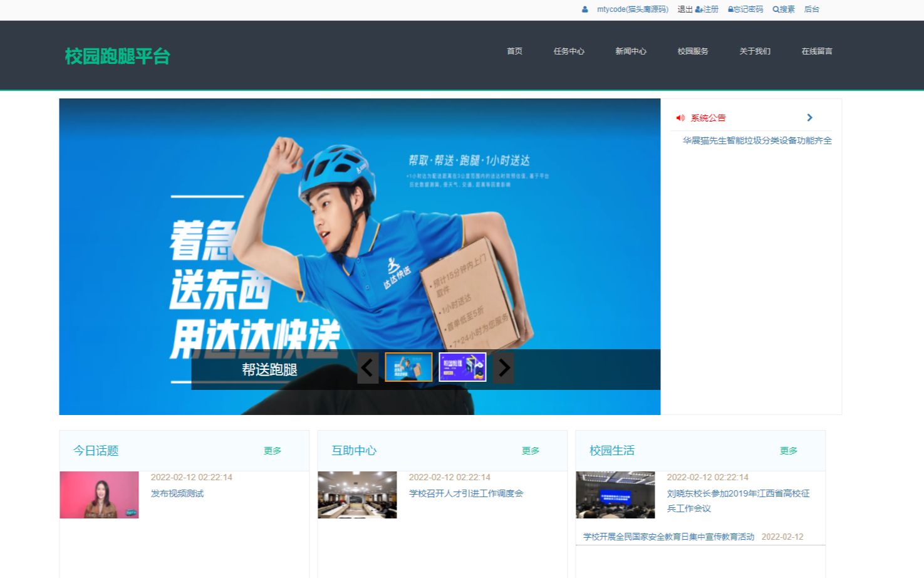Open the 注册 register link
The image size is (924, 578).
[707, 9]
